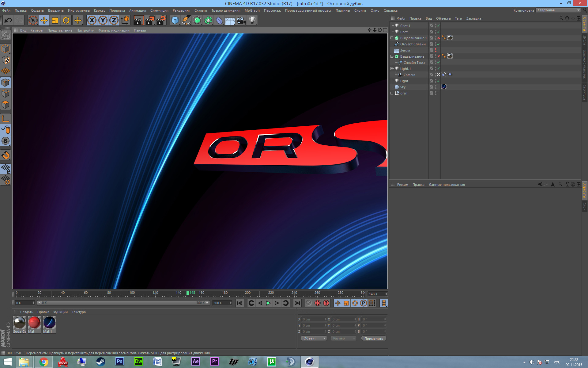
Task: Select the red Mat material swatch
Action: (x=34, y=323)
